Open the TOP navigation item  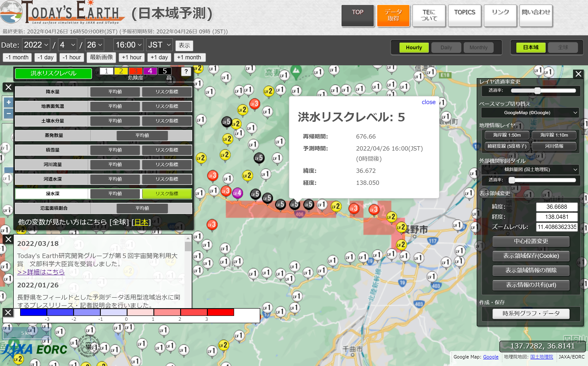click(x=357, y=15)
